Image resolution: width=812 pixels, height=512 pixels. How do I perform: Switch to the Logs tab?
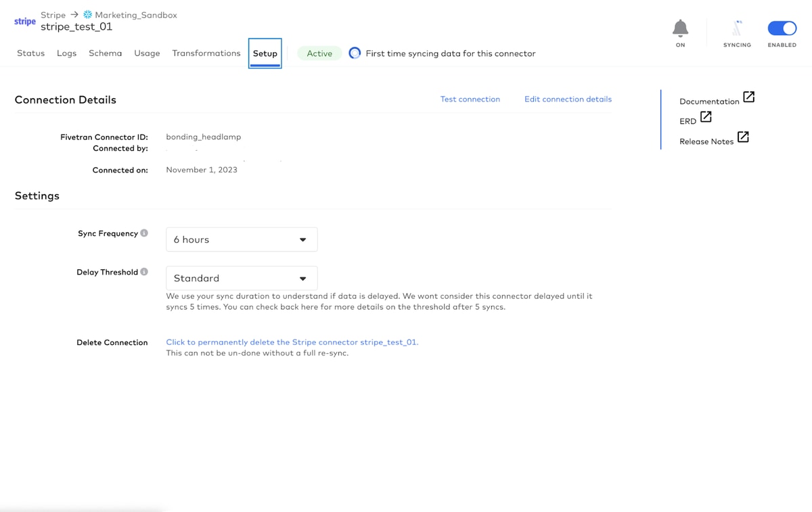tap(66, 53)
